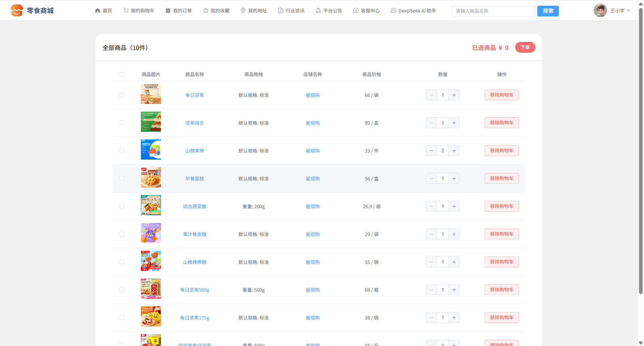The image size is (644, 346).
Task: Click the user avatar picture
Action: (x=600, y=10)
